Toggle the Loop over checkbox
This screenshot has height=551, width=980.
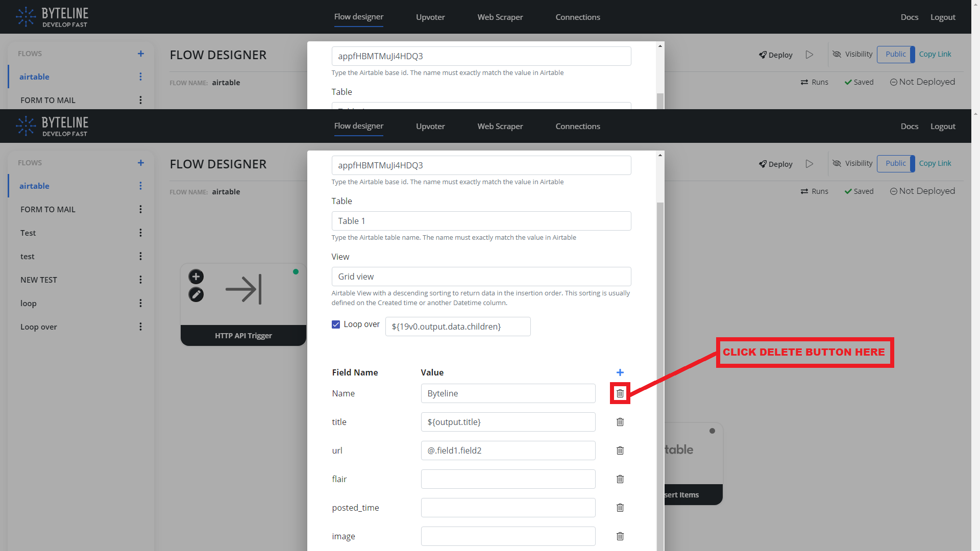click(x=336, y=324)
